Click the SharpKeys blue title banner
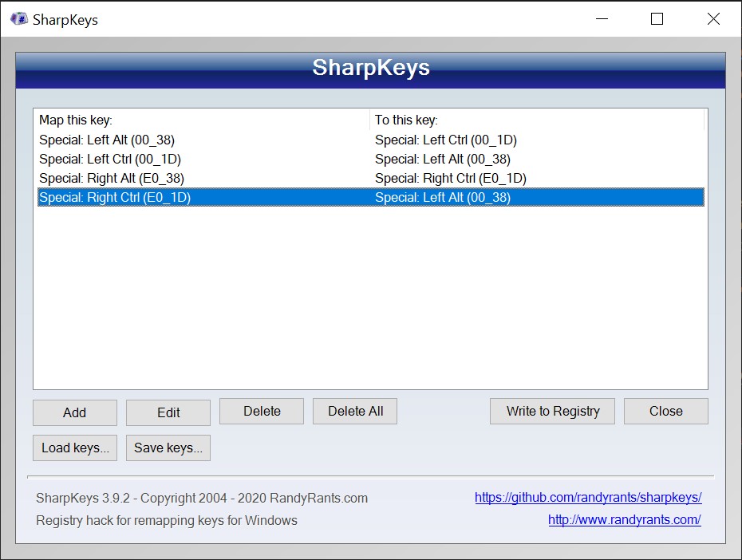742x560 pixels. pos(371,69)
